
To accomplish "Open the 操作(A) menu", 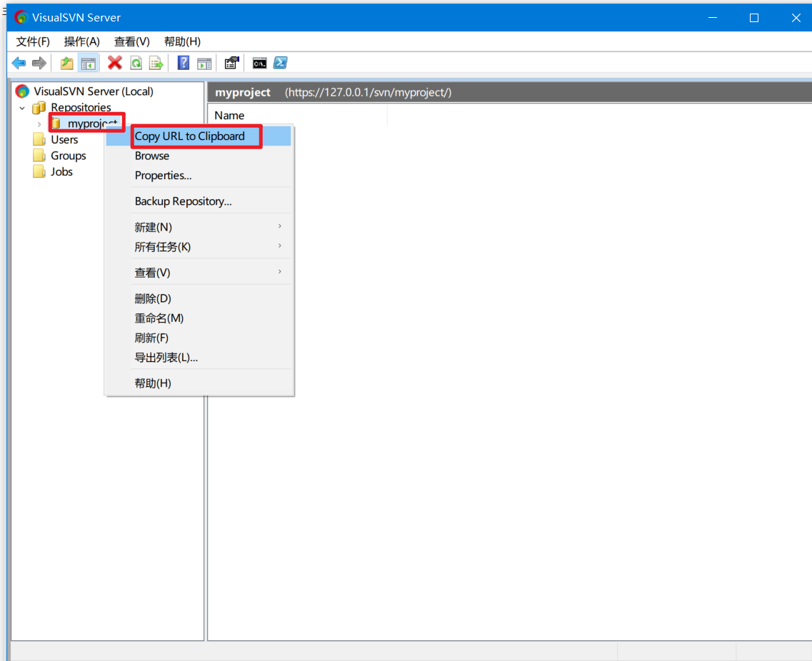I will [82, 41].
